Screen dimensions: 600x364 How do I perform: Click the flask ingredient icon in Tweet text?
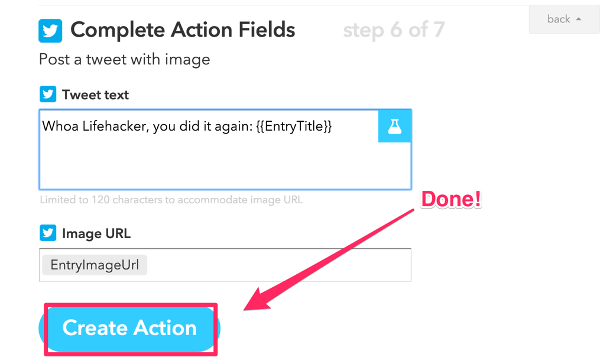pos(394,126)
